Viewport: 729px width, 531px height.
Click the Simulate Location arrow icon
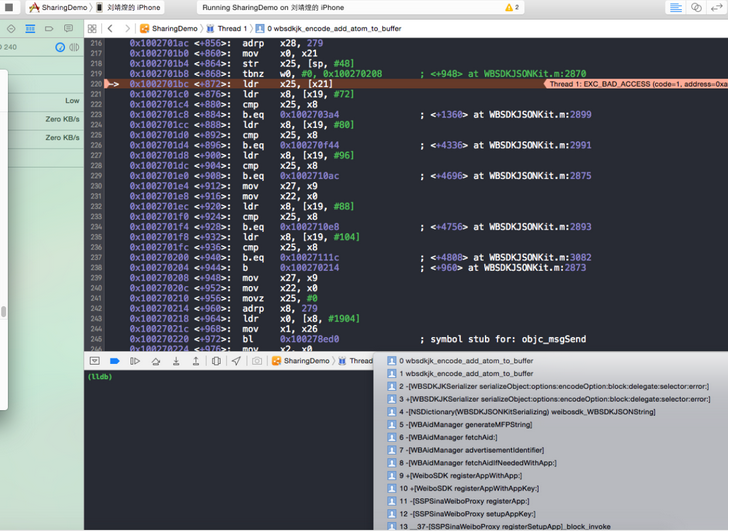[236, 361]
